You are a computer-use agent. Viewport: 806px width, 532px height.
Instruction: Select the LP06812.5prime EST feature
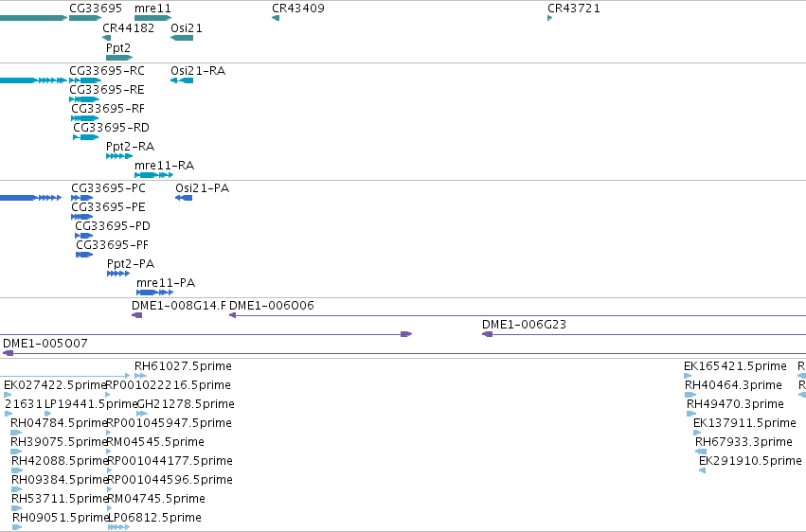118,527
